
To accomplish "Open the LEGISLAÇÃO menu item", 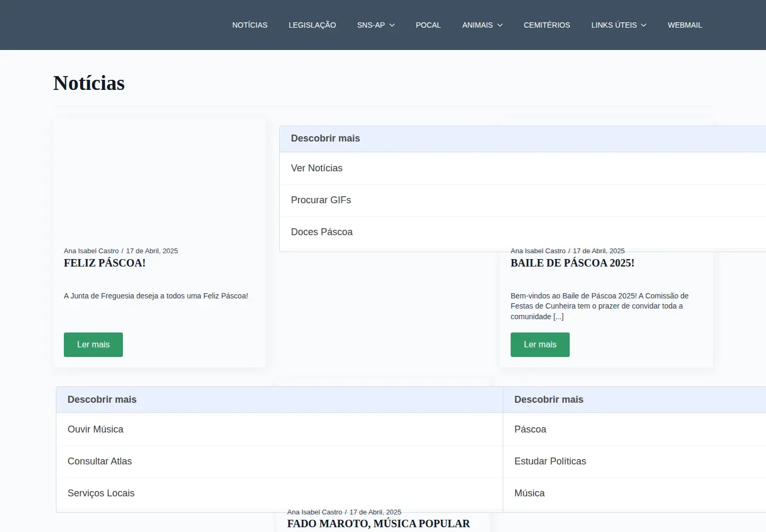I will click(312, 25).
